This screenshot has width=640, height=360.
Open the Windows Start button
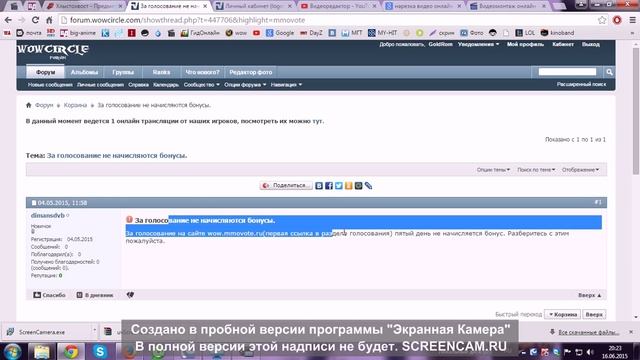12,351
